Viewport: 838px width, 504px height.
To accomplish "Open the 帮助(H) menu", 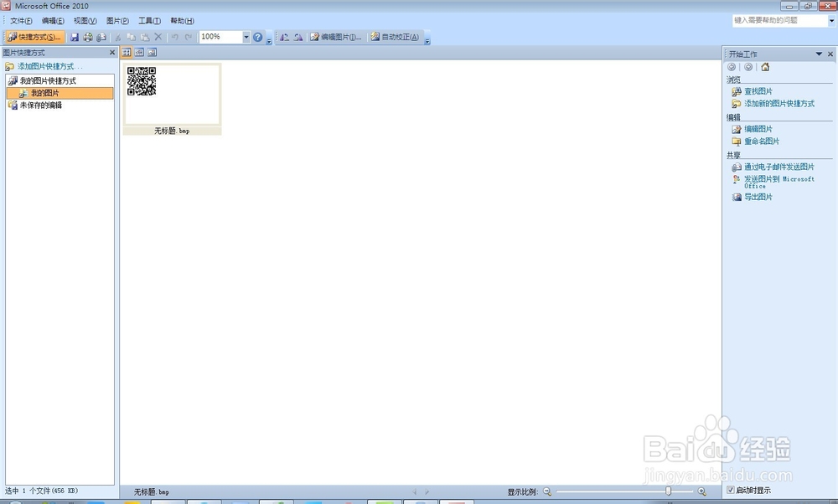I will click(x=182, y=21).
